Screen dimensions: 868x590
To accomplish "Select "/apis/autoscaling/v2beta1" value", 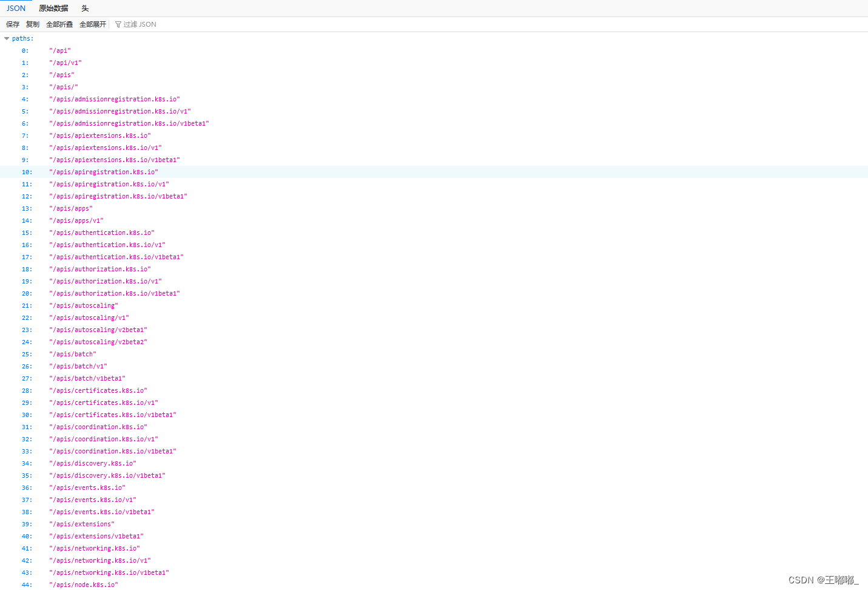I will coord(98,330).
